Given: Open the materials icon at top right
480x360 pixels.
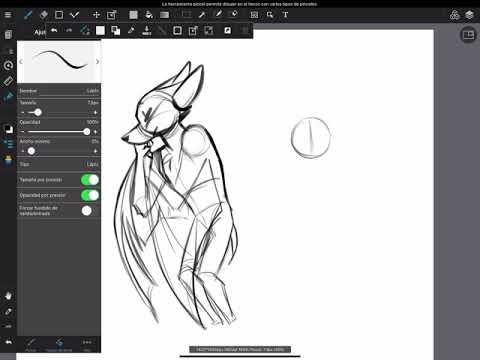Looking at the screenshot, I should pos(454,15).
